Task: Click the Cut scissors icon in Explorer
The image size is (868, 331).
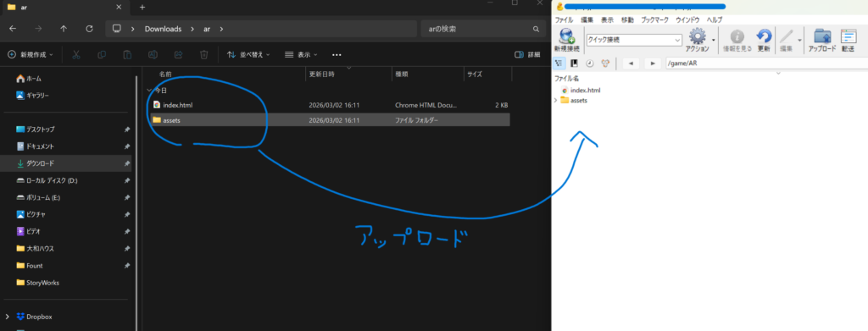Action: click(x=76, y=55)
